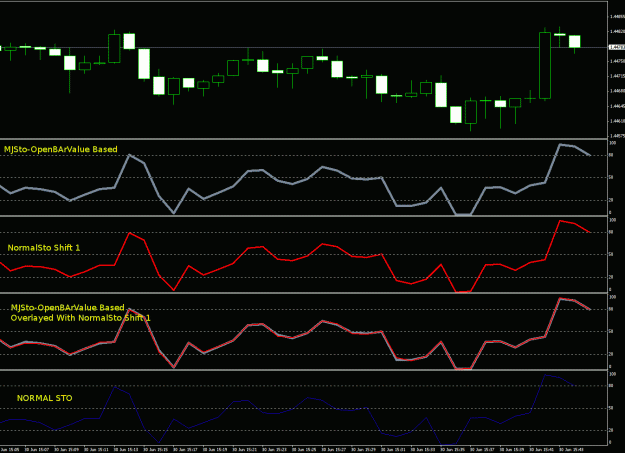Click the 1.44610 price axis label
This screenshot has width=625, height=453.
[617, 121]
